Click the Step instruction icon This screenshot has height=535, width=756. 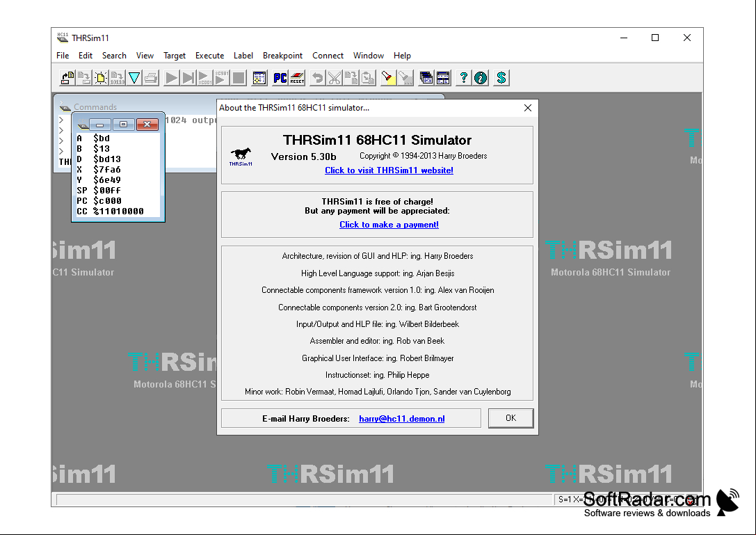188,78
